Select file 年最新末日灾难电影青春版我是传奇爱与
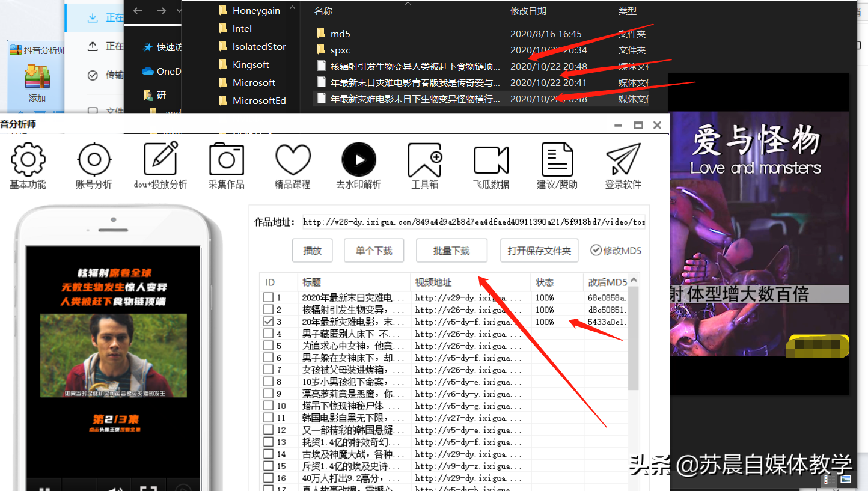Image resolution: width=868 pixels, height=491 pixels. coord(415,82)
